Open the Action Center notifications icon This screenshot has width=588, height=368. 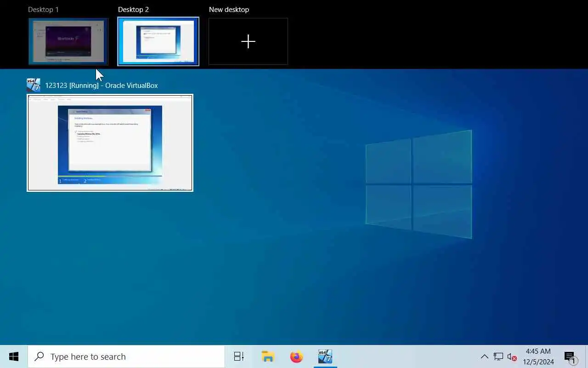point(570,356)
